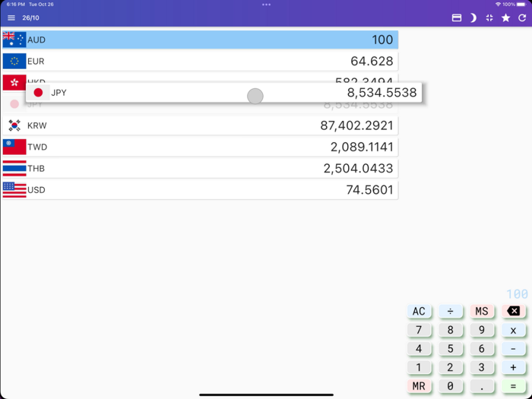Viewport: 532px width, 399px height.
Task: Click the KRW currency label
Action: point(36,125)
